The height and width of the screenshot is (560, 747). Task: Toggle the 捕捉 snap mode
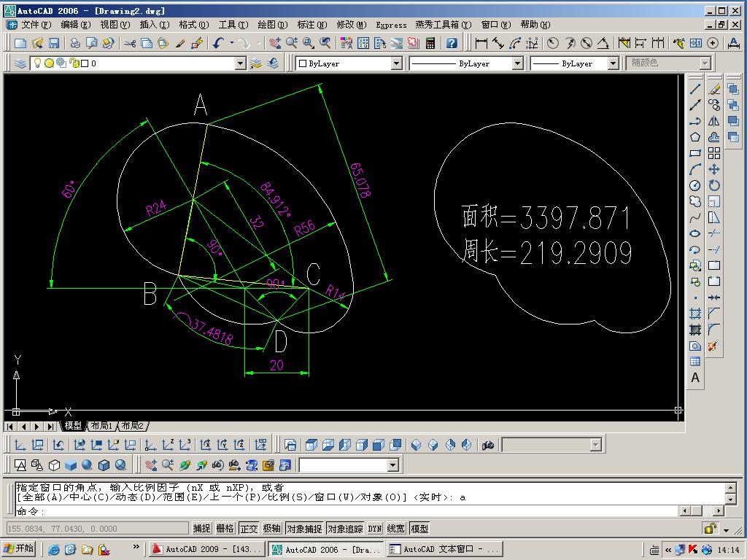point(201,529)
